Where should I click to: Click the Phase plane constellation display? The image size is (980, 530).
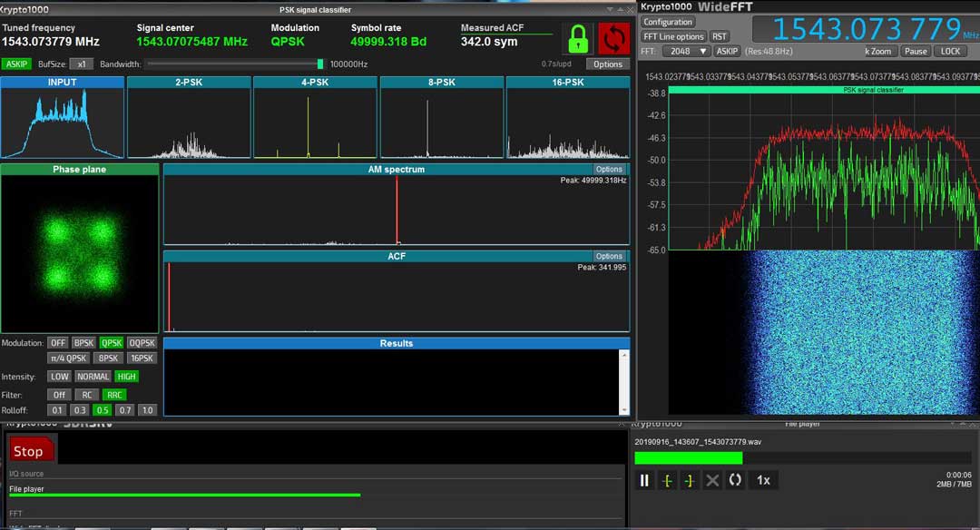click(79, 254)
